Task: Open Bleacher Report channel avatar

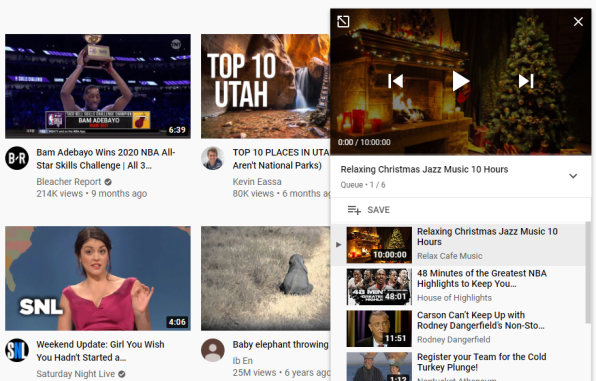Action: tap(17, 158)
